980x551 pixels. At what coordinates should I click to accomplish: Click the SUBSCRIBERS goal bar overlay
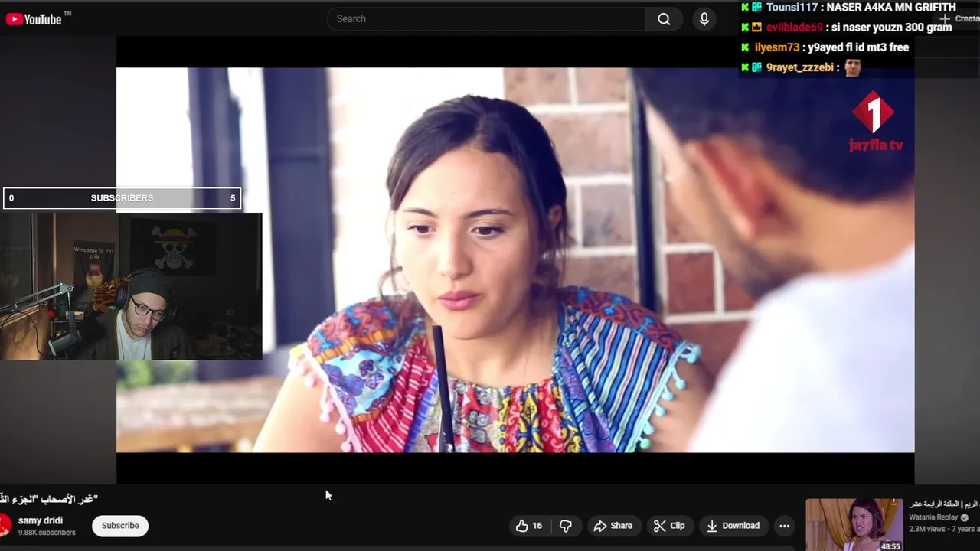tap(122, 198)
